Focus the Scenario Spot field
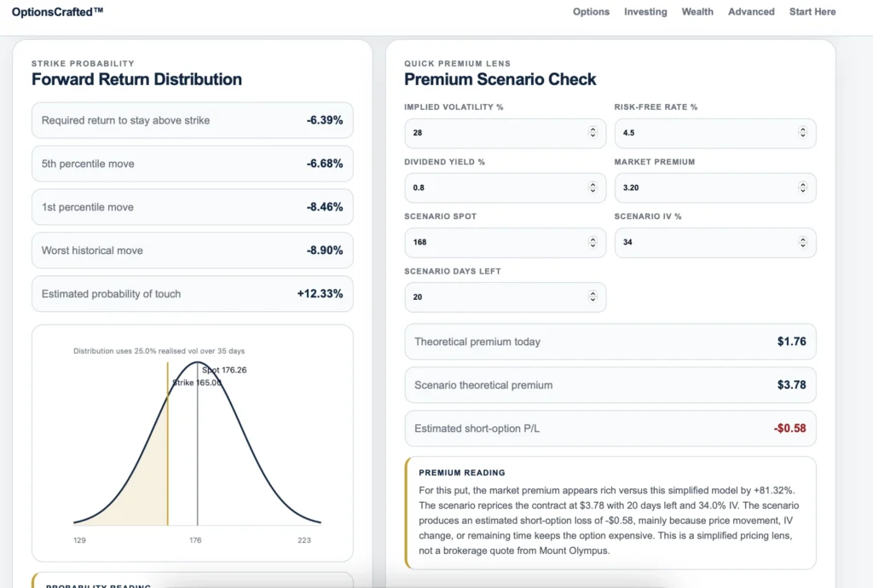Image resolution: width=873 pixels, height=588 pixels. coord(505,242)
